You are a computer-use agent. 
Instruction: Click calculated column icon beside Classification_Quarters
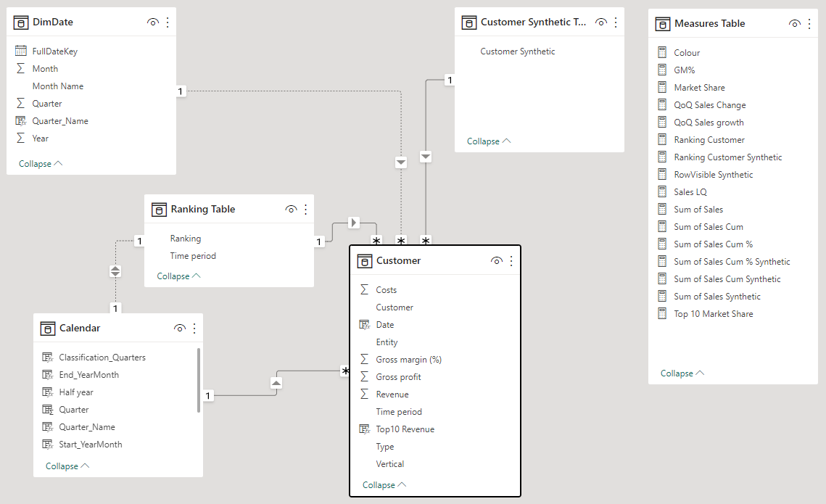click(x=47, y=357)
